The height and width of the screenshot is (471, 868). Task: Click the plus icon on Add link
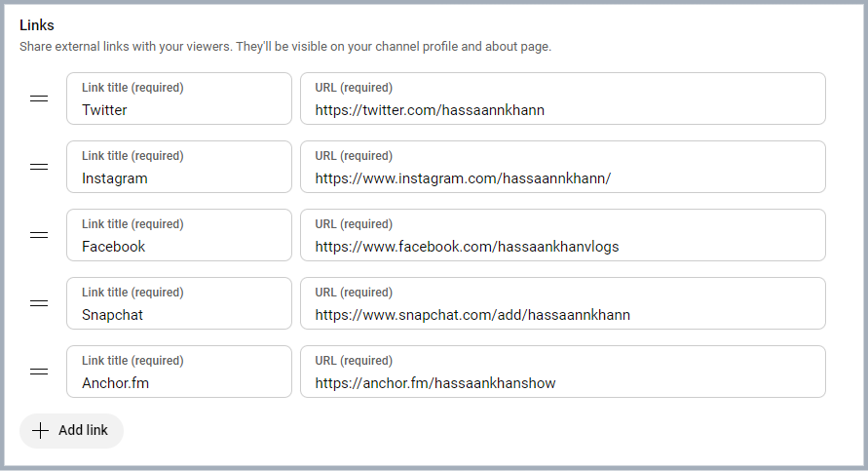pos(40,431)
